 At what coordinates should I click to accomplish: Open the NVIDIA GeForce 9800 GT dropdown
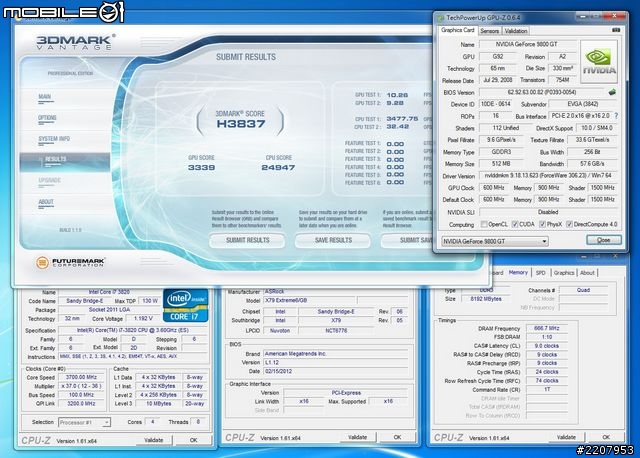(495, 241)
